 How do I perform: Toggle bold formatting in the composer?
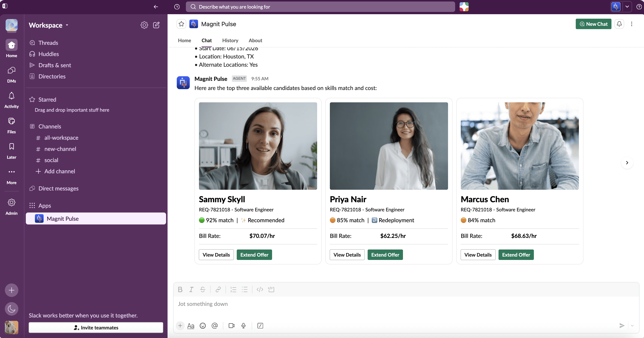[180, 289]
